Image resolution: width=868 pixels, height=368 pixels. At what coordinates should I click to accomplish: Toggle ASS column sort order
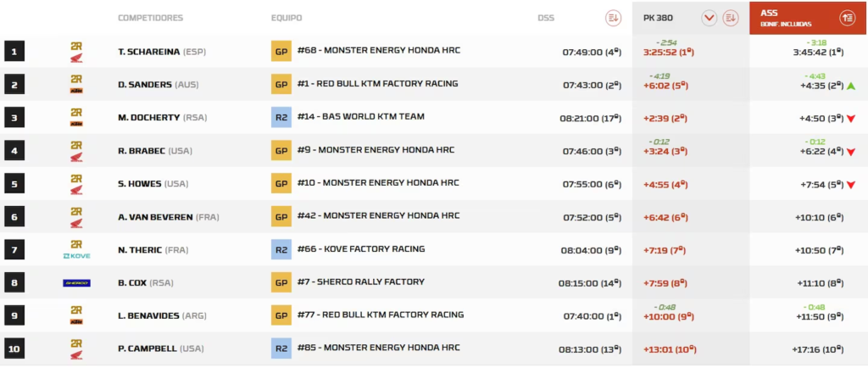point(846,18)
